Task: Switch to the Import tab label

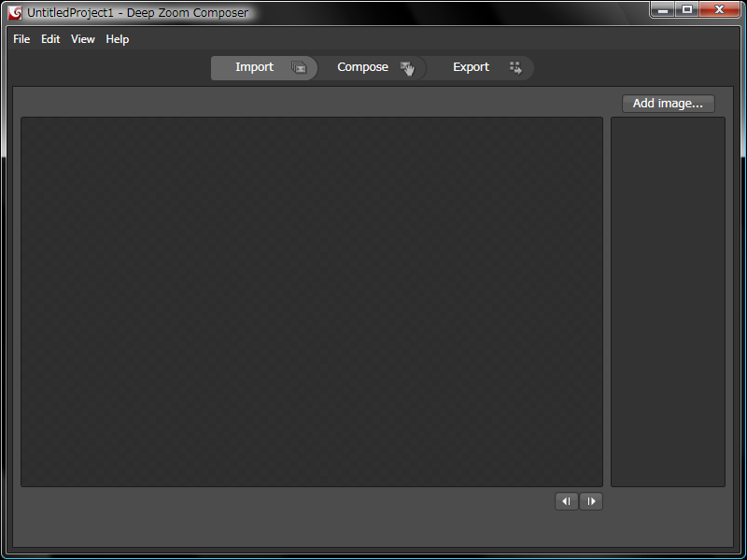Action: 254,67
